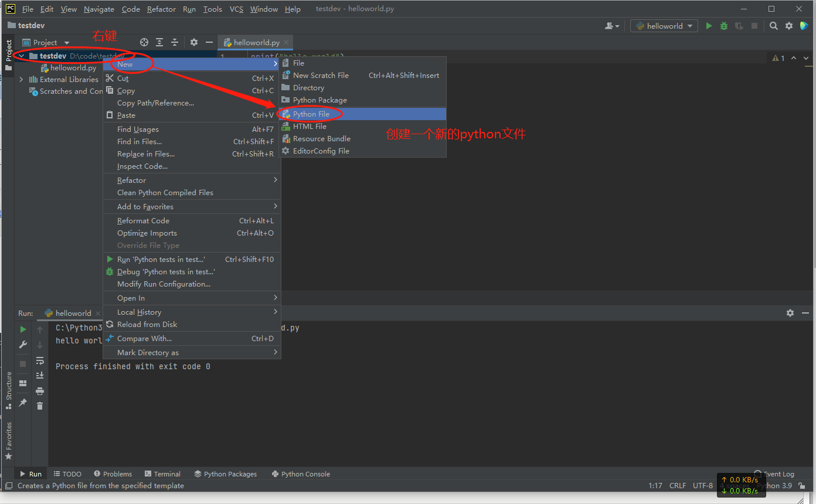Open Project panel options gear
Viewport: 816px width, 504px height.
click(194, 42)
